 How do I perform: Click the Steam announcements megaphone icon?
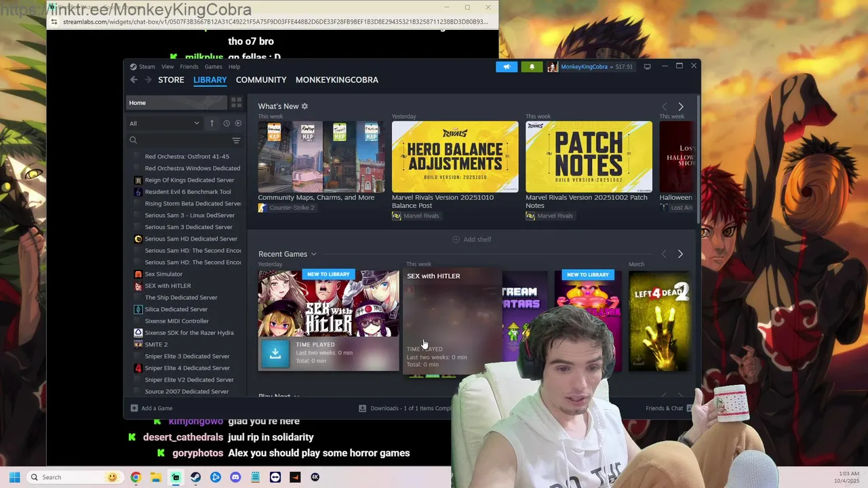(x=507, y=66)
